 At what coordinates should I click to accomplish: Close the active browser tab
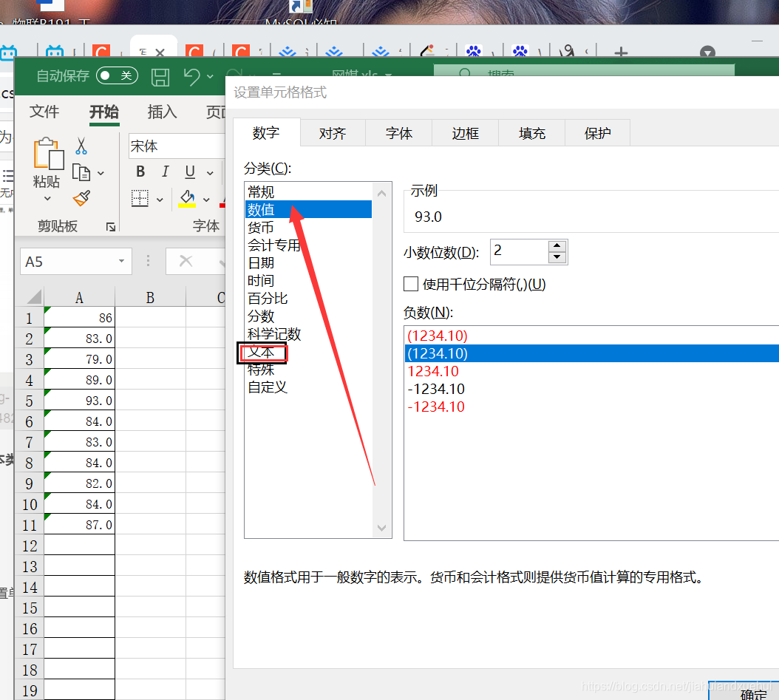click(x=160, y=52)
